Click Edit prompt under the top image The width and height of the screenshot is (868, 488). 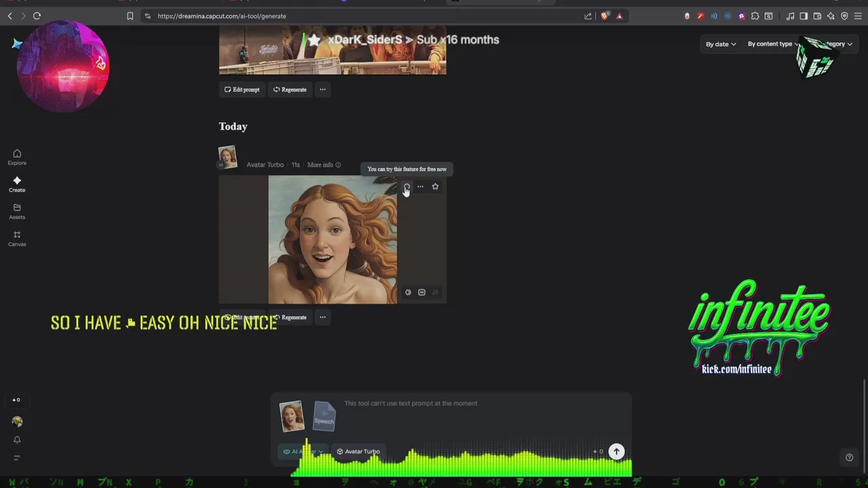tap(242, 89)
